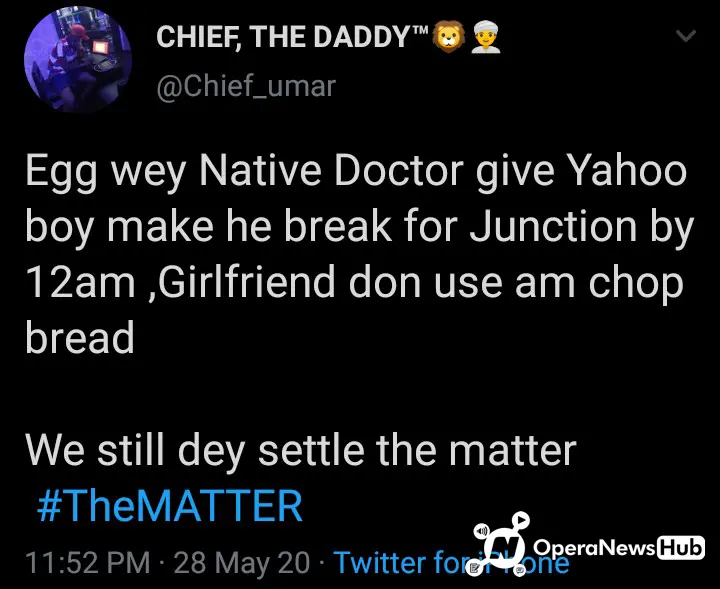Open the tweet options chevron dropdown
720x589 pixels.
pyautogui.click(x=686, y=36)
